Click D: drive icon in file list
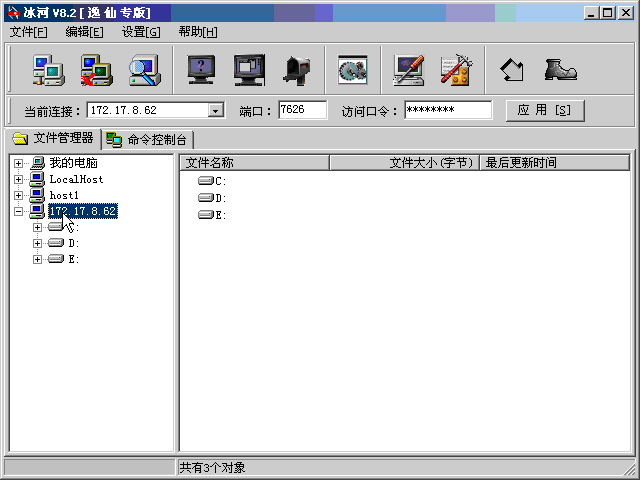640x480 pixels. 206,198
